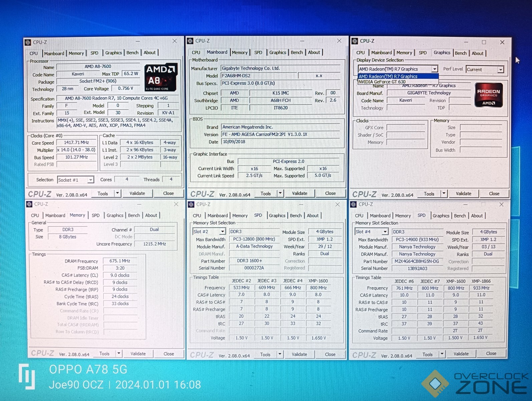Viewport: 532px width, 401px height.
Task: Click the CPU-Z title icon in the Mainboard window
Action: 190,41
